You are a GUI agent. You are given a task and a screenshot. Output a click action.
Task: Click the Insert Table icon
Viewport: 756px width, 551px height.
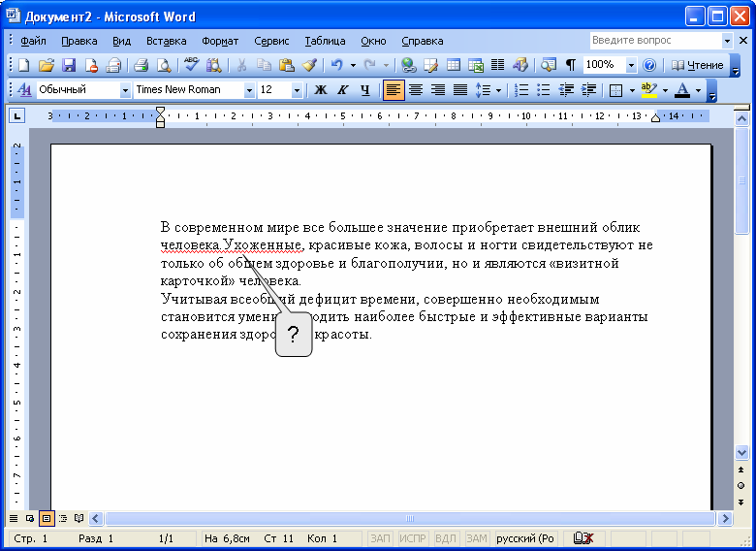point(454,65)
